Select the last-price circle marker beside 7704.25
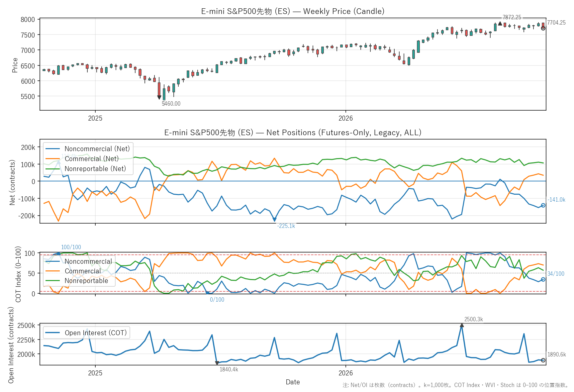574x392 pixels. click(543, 28)
